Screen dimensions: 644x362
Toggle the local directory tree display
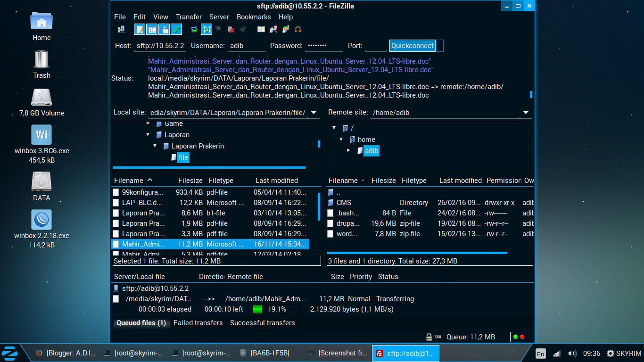click(152, 29)
